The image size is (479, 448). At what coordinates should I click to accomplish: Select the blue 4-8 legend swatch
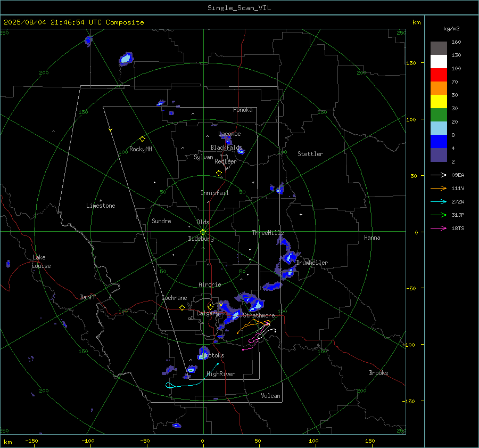point(439,141)
